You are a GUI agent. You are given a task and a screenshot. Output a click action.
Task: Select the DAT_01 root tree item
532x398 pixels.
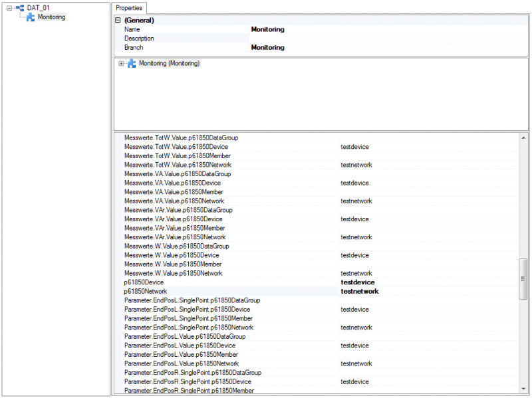(x=39, y=8)
